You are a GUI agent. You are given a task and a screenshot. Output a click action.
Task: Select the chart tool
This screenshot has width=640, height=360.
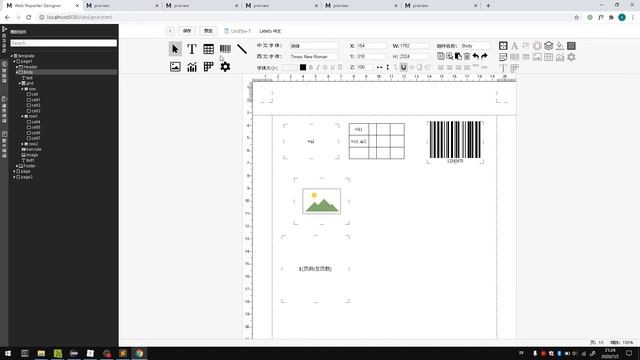pos(192,67)
